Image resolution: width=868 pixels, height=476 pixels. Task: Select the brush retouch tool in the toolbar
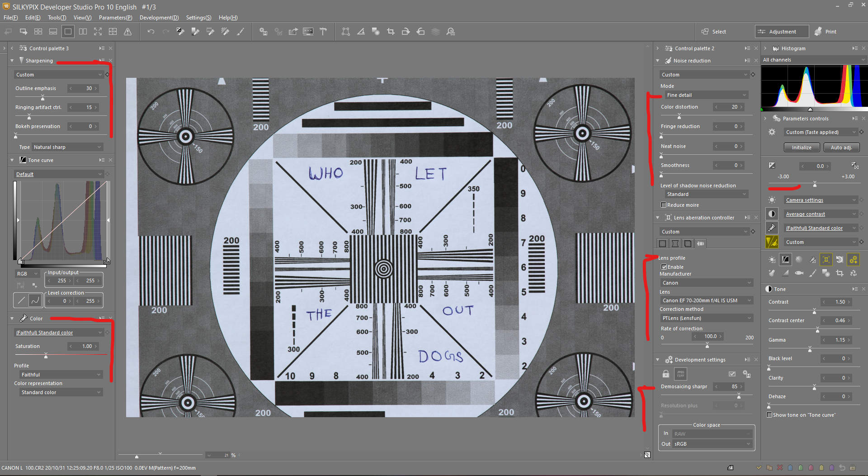[x=241, y=31]
